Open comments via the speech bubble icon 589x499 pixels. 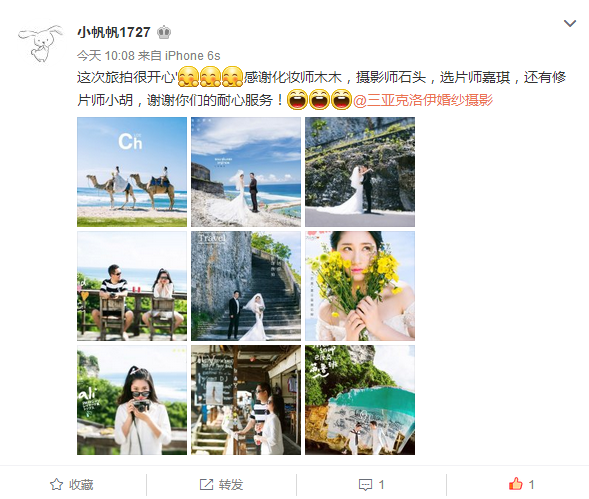[365, 485]
